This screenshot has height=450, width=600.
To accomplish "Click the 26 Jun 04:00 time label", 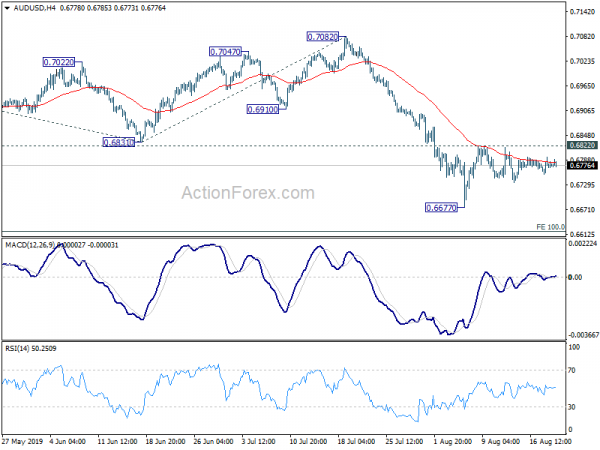I will pyautogui.click(x=213, y=441).
